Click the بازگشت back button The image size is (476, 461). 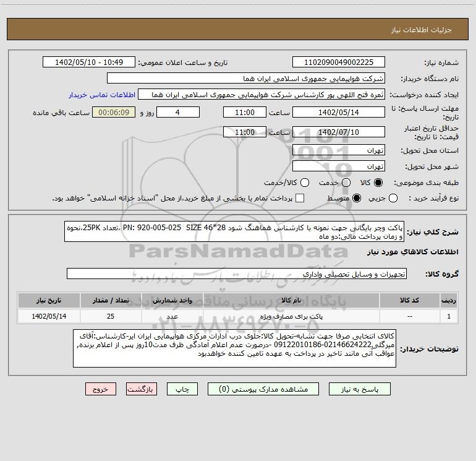tap(142, 389)
